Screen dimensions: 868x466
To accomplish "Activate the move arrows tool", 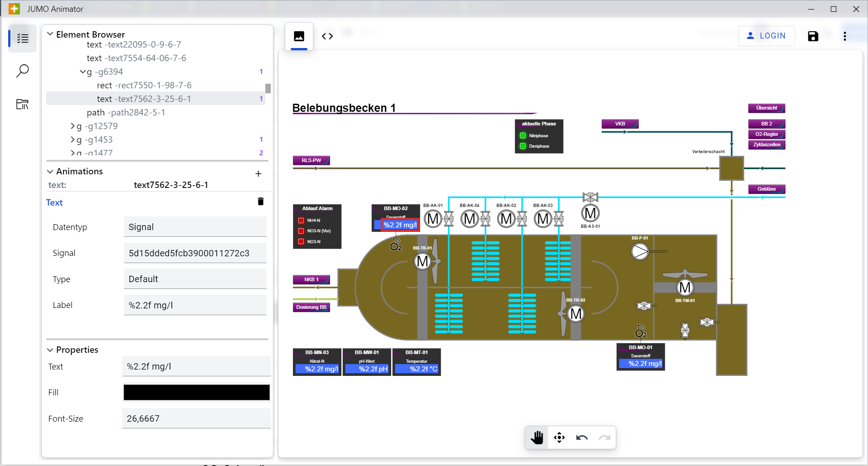I will pyautogui.click(x=559, y=437).
